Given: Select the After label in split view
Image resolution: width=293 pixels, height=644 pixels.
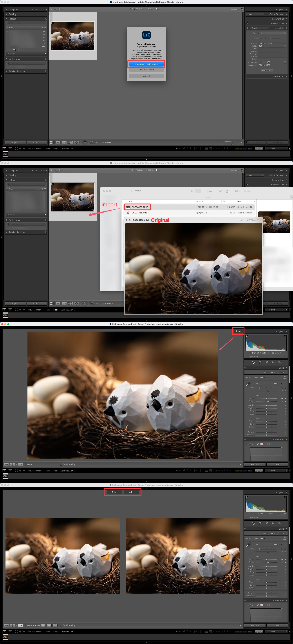Looking at the screenshot, I should [x=131, y=492].
